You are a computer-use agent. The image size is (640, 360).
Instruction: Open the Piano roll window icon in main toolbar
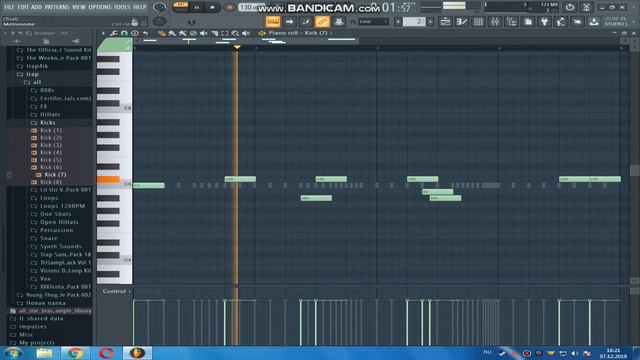462,21
